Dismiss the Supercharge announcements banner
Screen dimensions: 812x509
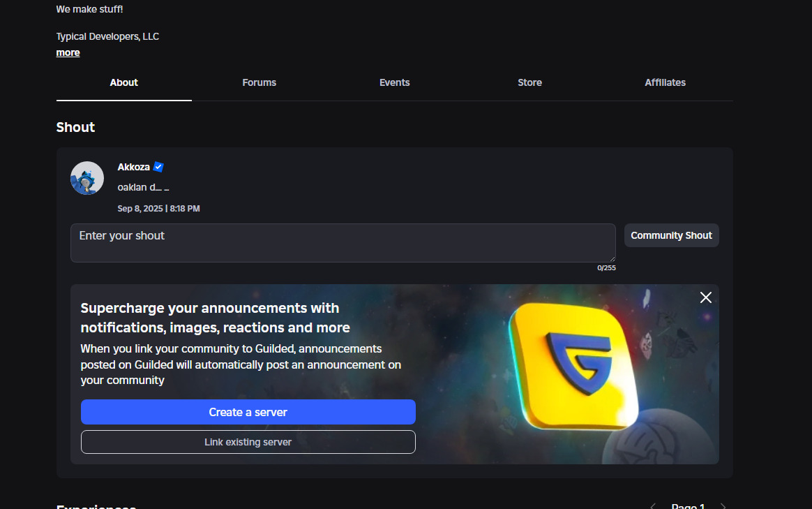click(705, 297)
